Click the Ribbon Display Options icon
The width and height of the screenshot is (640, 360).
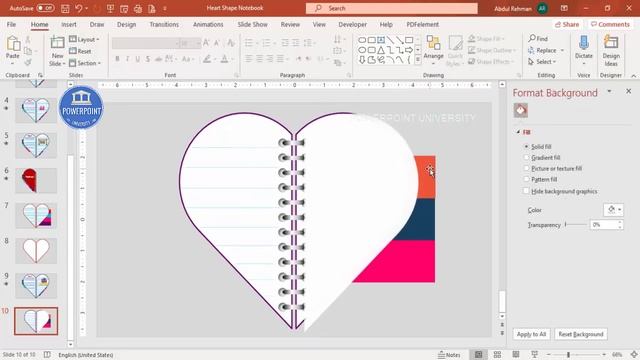[x=564, y=8]
